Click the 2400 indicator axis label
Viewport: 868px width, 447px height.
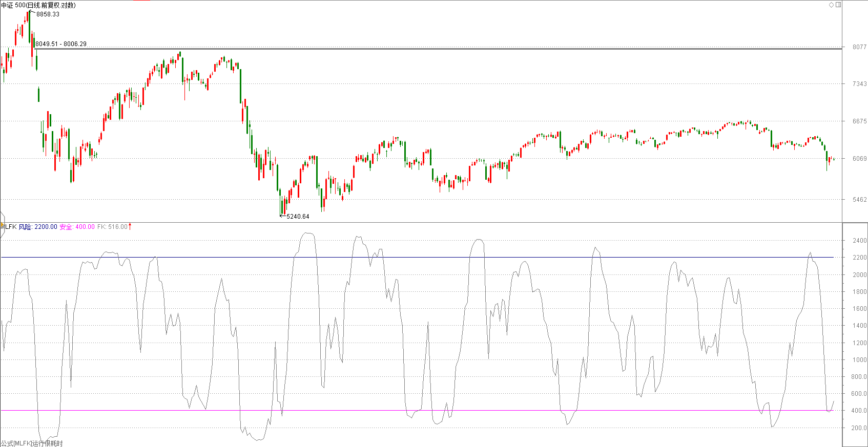coord(859,241)
